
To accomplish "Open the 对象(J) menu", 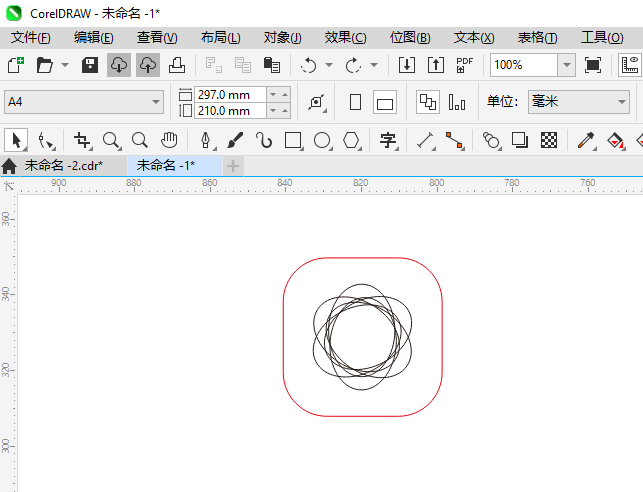I will (x=283, y=38).
